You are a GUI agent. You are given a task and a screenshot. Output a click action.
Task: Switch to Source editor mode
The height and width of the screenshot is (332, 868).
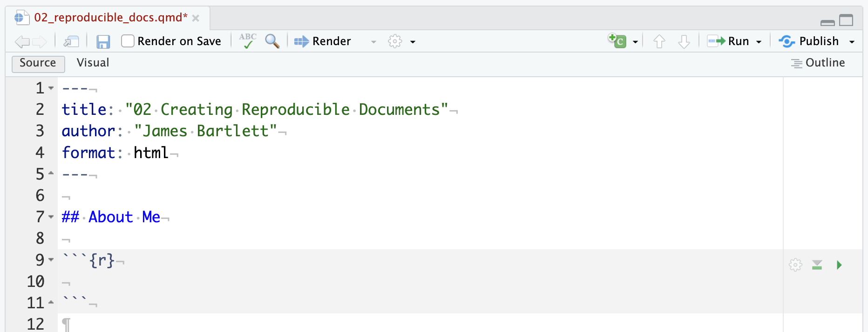tap(38, 63)
